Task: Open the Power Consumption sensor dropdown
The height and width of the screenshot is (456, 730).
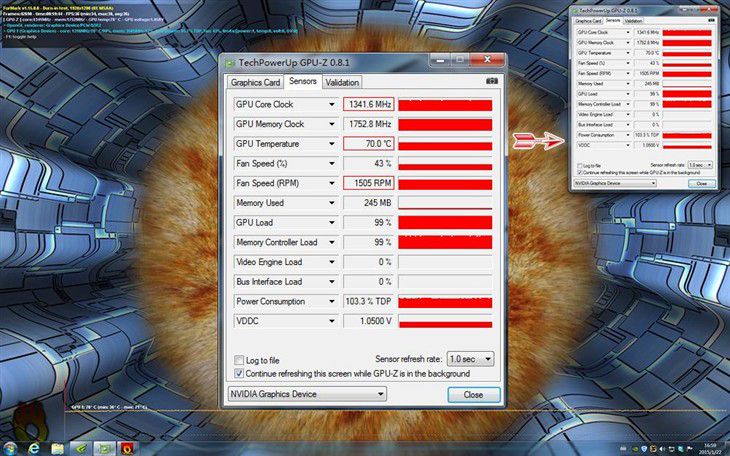Action: (331, 301)
